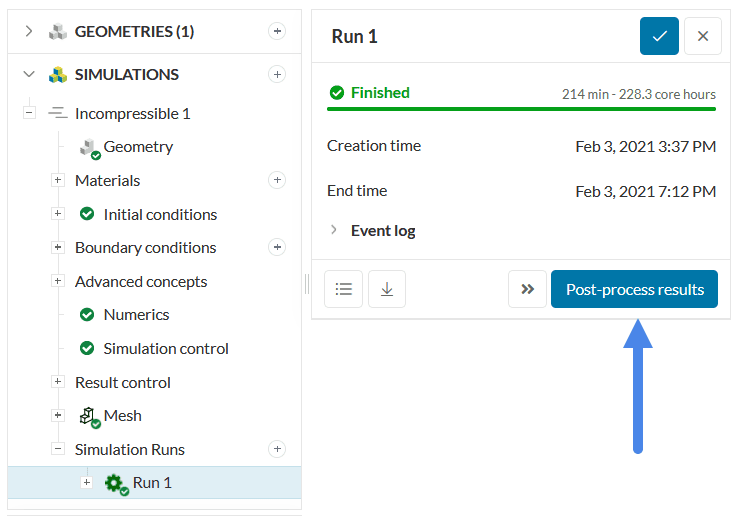Add a new simulation with plus icon
755x516 pixels.
pos(277,74)
